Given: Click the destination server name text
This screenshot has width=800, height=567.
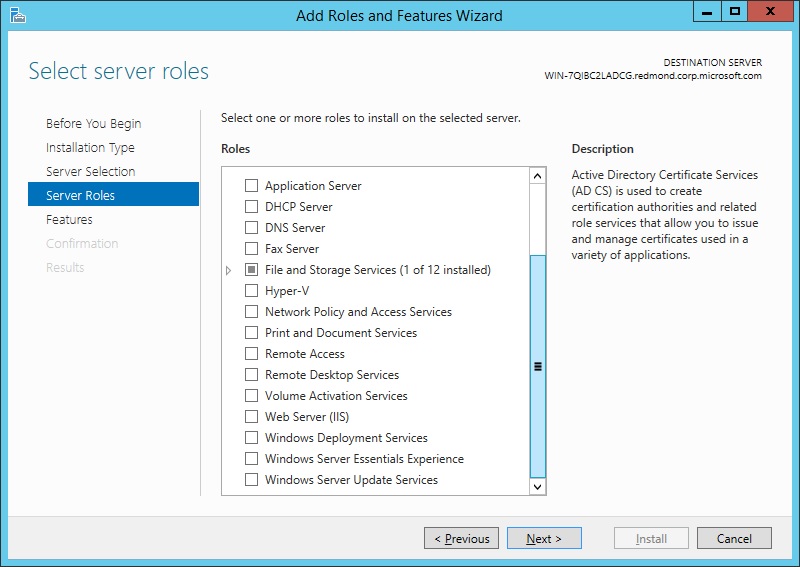Looking at the screenshot, I should (x=653, y=76).
